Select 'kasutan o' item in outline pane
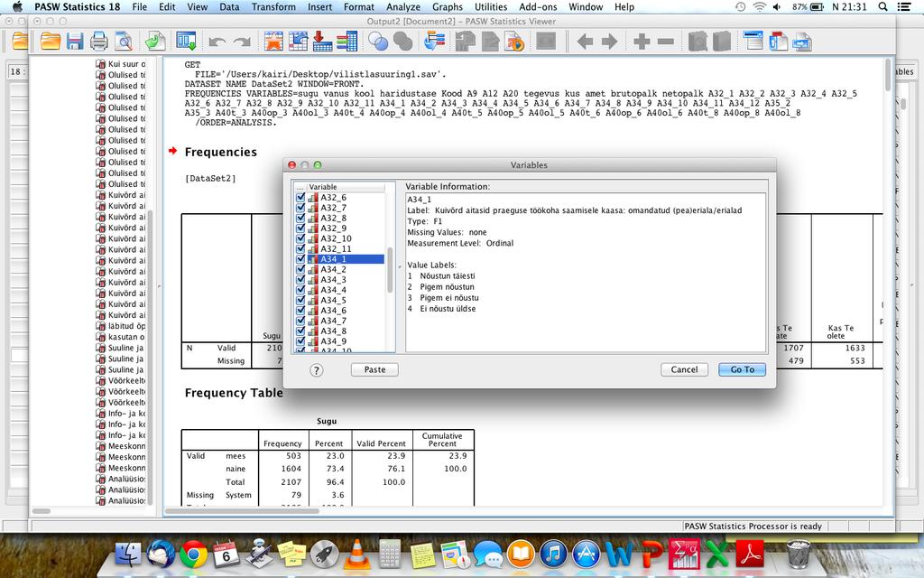924x578 pixels. pyautogui.click(x=125, y=337)
